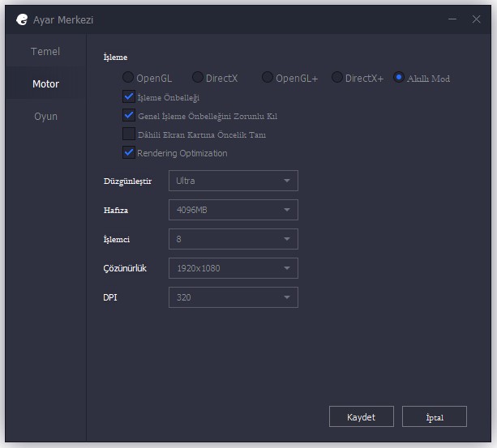Switch to the Motor tab
This screenshot has height=448, width=497.
pos(45,84)
